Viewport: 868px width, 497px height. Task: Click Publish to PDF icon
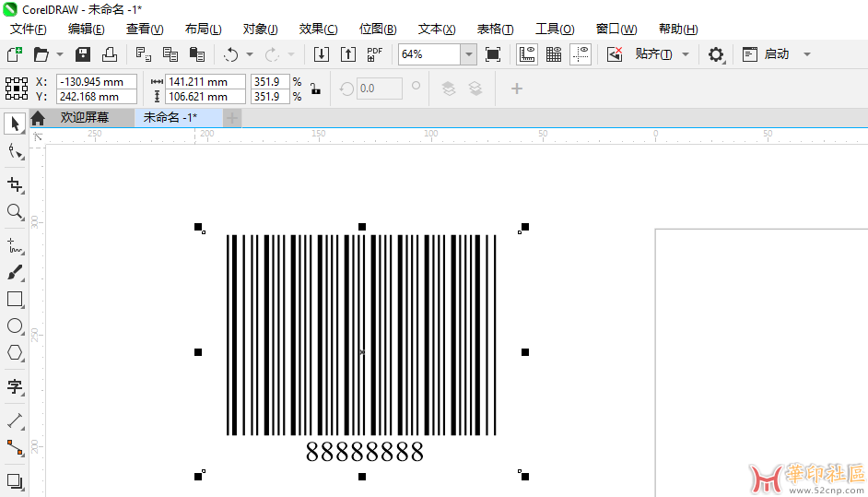[x=375, y=54]
